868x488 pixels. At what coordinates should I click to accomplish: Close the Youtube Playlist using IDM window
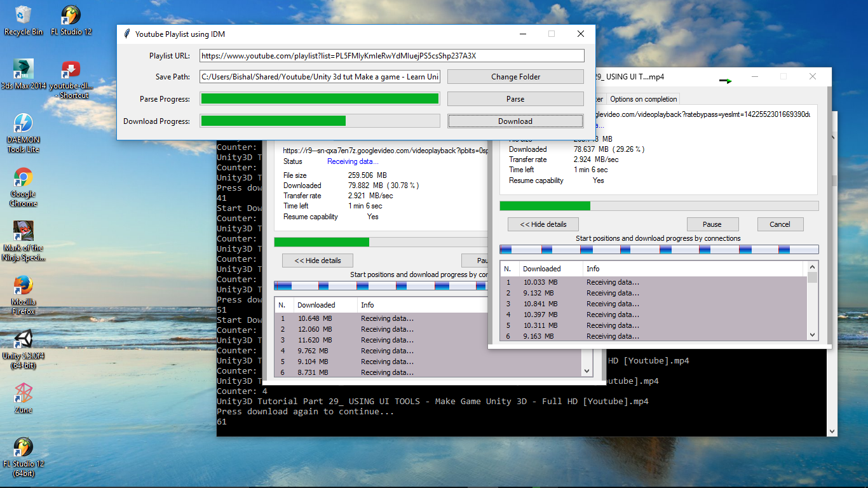pyautogui.click(x=580, y=34)
